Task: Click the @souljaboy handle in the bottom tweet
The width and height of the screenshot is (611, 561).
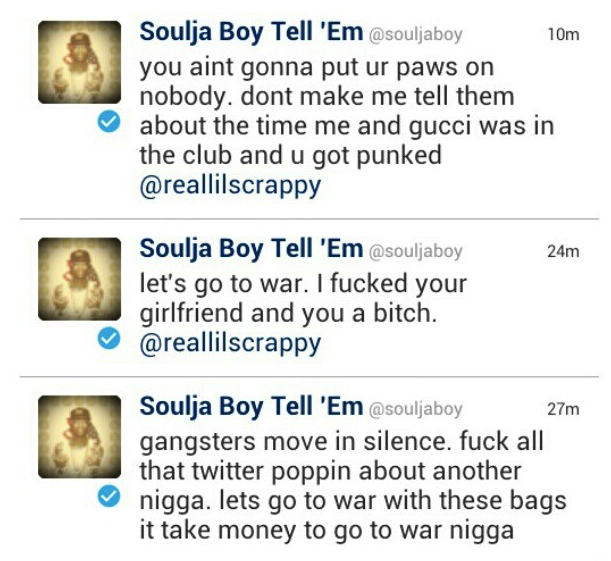Action: pos(415,410)
